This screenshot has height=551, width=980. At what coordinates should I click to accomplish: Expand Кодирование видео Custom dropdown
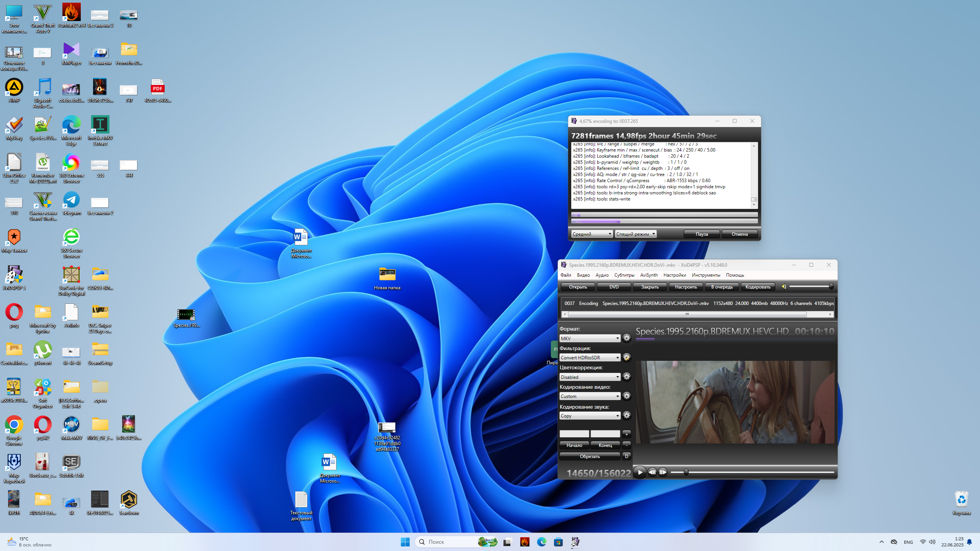click(590, 396)
